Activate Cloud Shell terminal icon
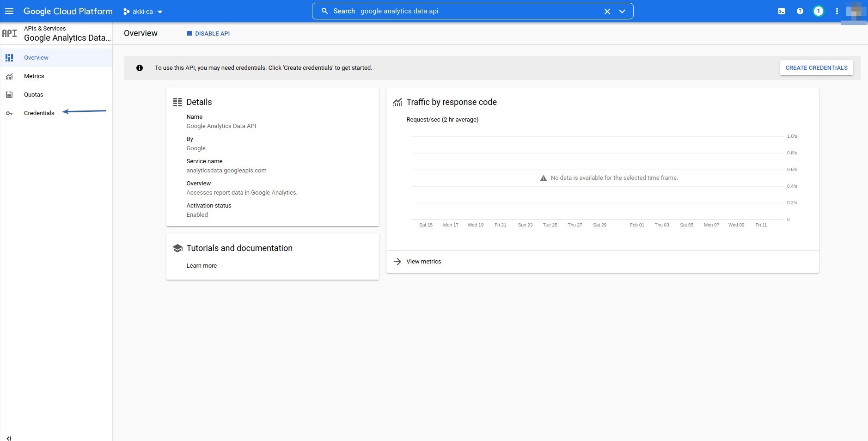Image resolution: width=868 pixels, height=441 pixels. (x=782, y=11)
